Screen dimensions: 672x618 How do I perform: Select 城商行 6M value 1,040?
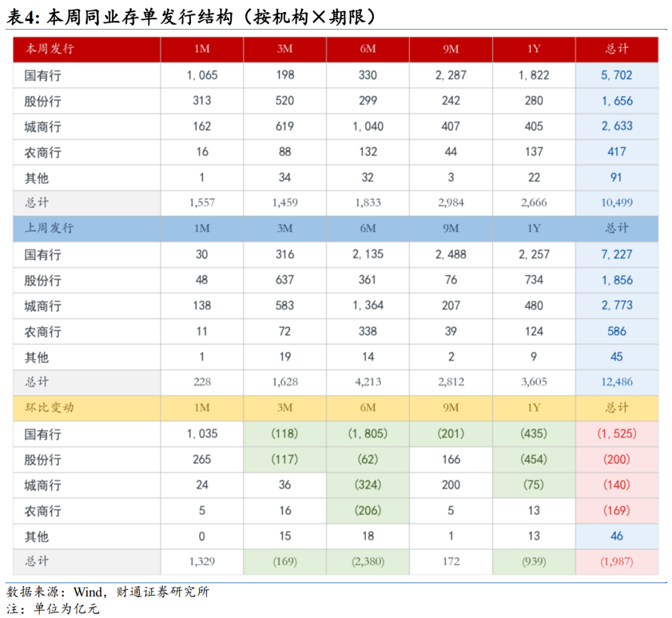click(x=368, y=126)
